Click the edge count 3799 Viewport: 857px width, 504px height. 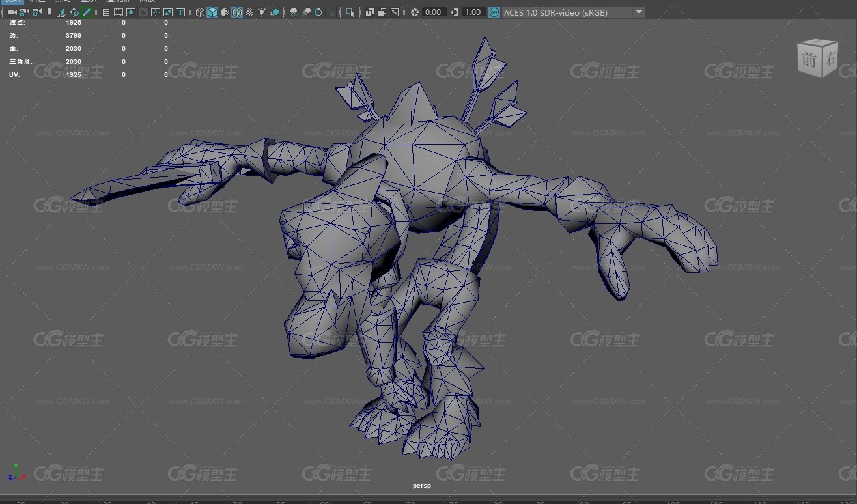[74, 35]
